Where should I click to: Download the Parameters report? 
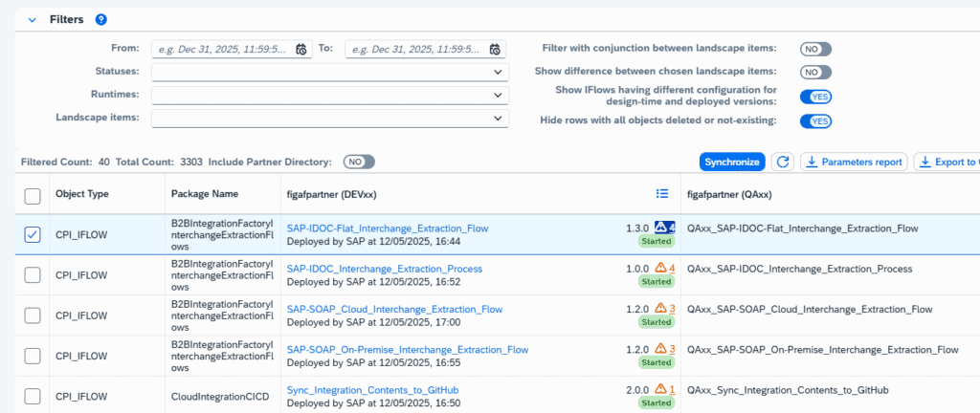(x=854, y=163)
